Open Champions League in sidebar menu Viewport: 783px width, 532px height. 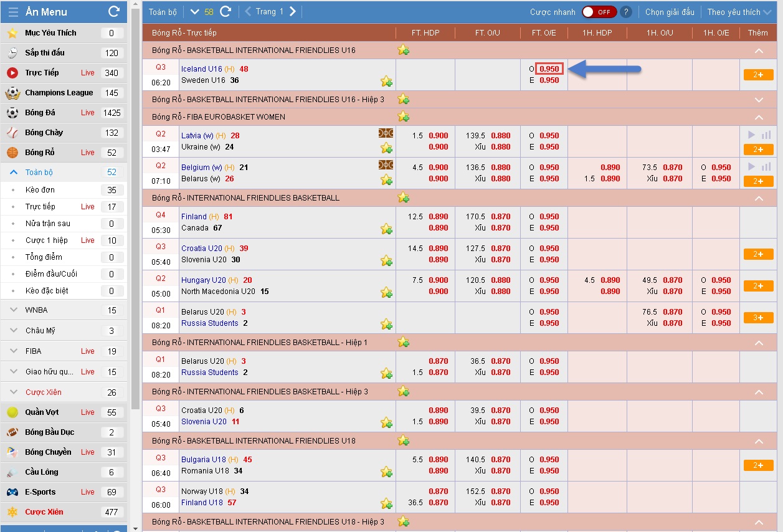[x=59, y=93]
